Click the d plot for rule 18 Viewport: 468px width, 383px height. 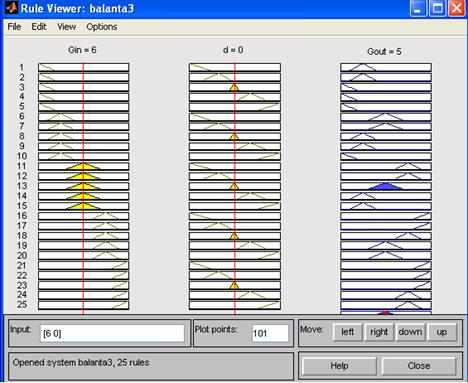coord(235,236)
